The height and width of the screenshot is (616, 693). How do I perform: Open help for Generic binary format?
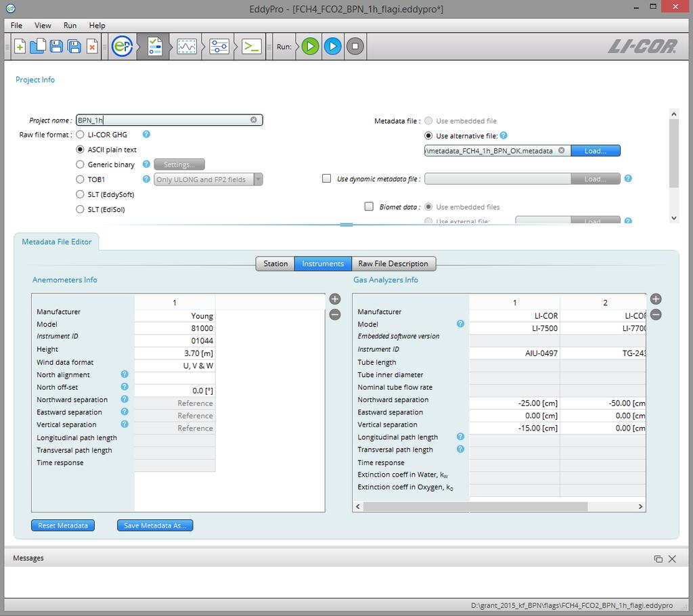[x=146, y=164]
